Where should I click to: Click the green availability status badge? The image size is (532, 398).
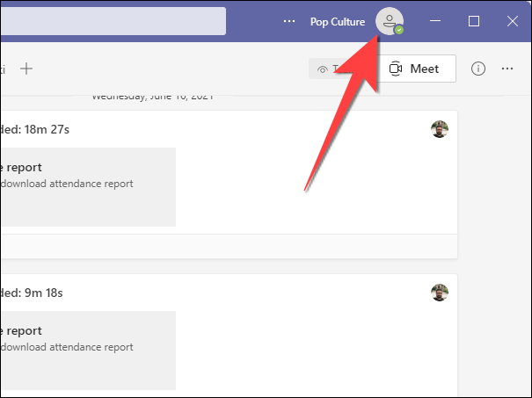(398, 29)
